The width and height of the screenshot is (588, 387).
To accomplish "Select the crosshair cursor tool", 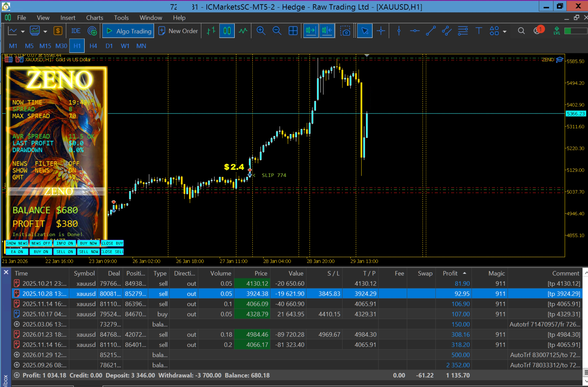I will (381, 31).
